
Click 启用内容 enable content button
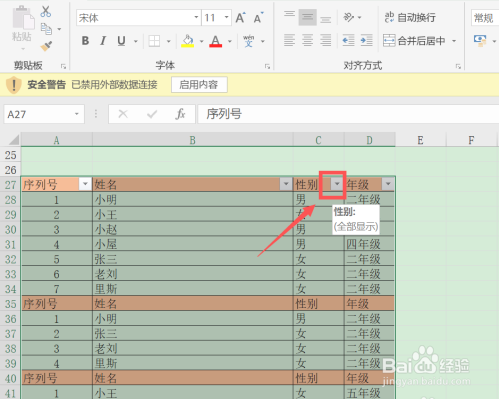(x=199, y=85)
